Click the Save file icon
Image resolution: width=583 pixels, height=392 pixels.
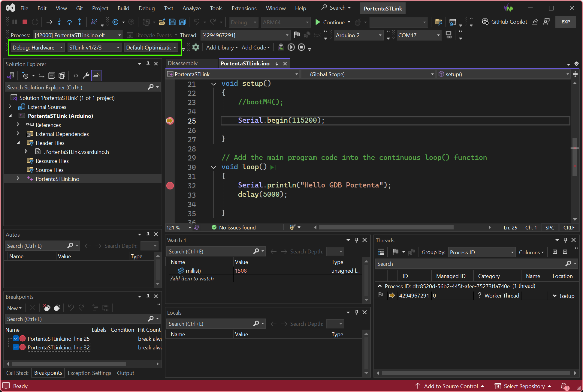point(172,22)
